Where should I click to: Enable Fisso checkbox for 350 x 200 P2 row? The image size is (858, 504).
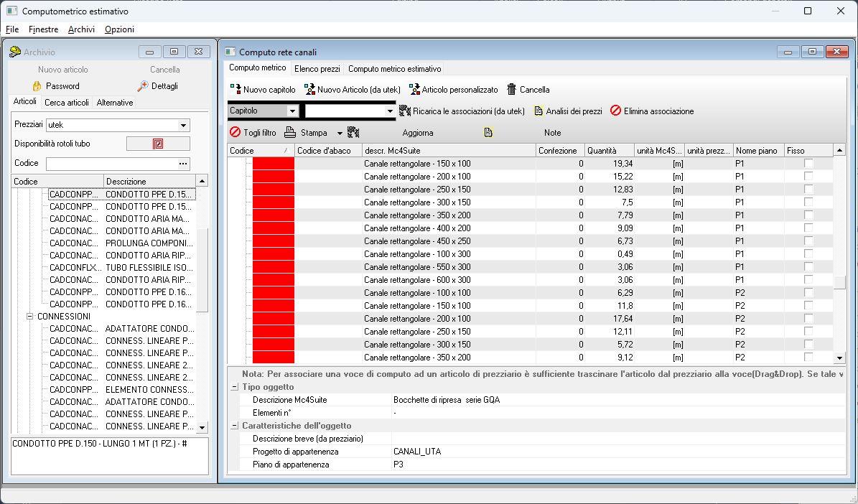coord(808,358)
